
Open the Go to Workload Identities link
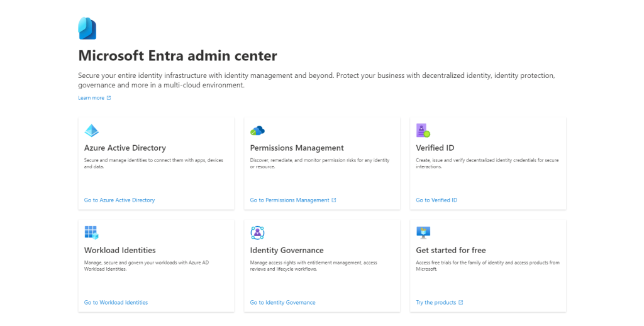pyautogui.click(x=116, y=303)
